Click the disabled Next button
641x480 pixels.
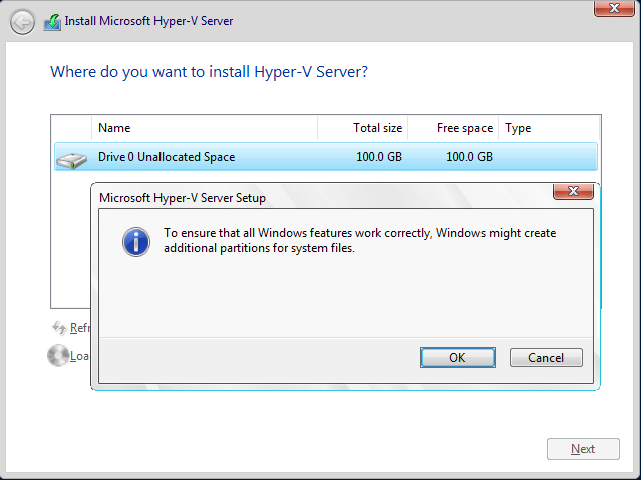click(x=583, y=449)
